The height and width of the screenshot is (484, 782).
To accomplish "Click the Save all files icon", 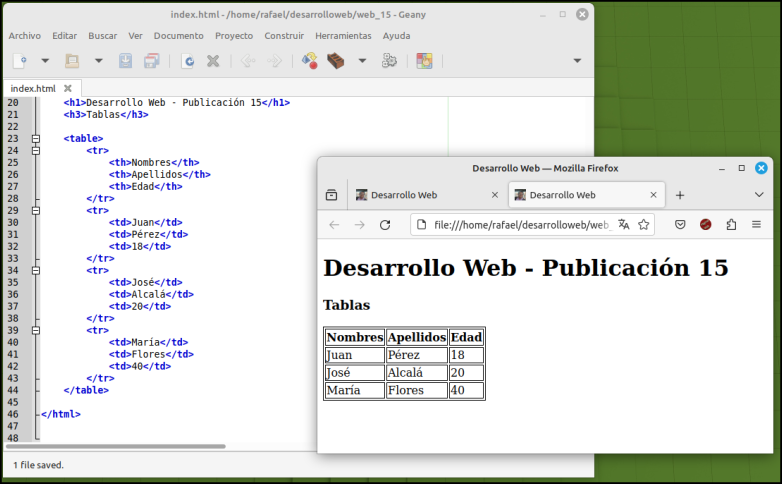I will (x=152, y=61).
